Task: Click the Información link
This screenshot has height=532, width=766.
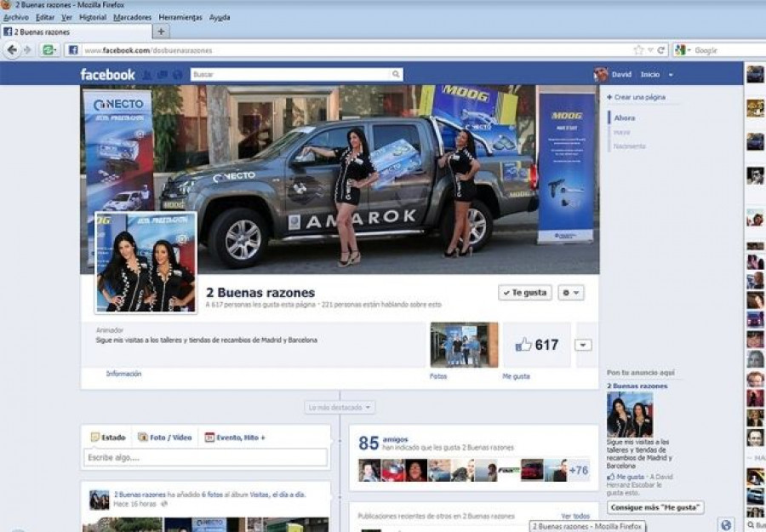Action: (x=123, y=374)
